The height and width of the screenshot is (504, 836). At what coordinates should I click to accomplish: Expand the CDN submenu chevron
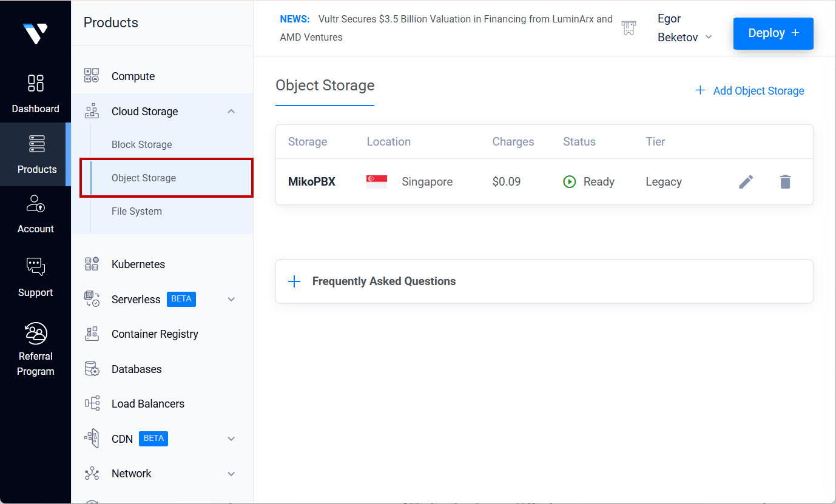tap(231, 439)
